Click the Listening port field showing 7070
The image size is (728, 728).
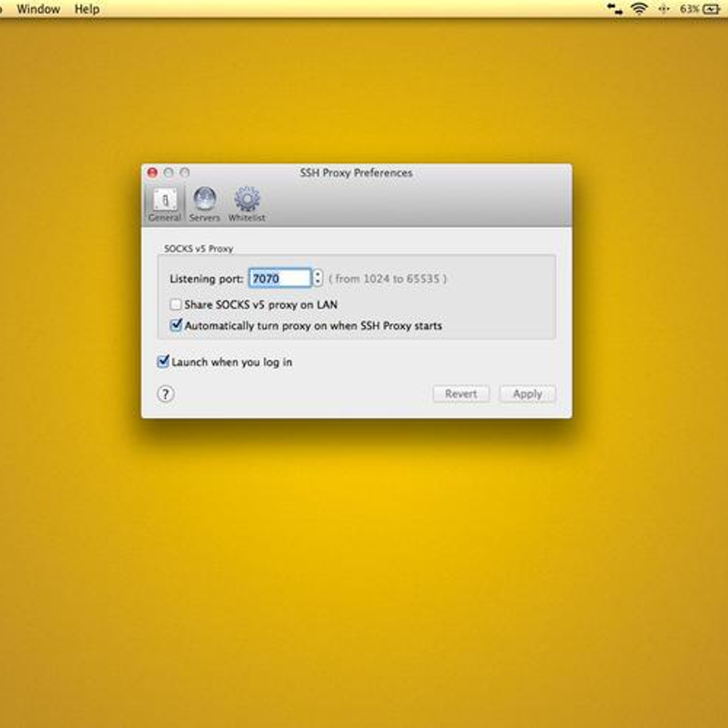(x=280, y=278)
